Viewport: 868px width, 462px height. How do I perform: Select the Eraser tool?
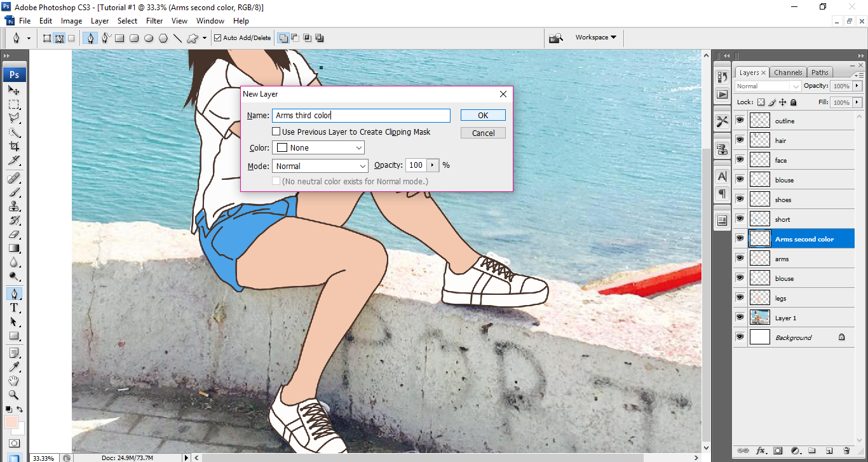tap(14, 234)
